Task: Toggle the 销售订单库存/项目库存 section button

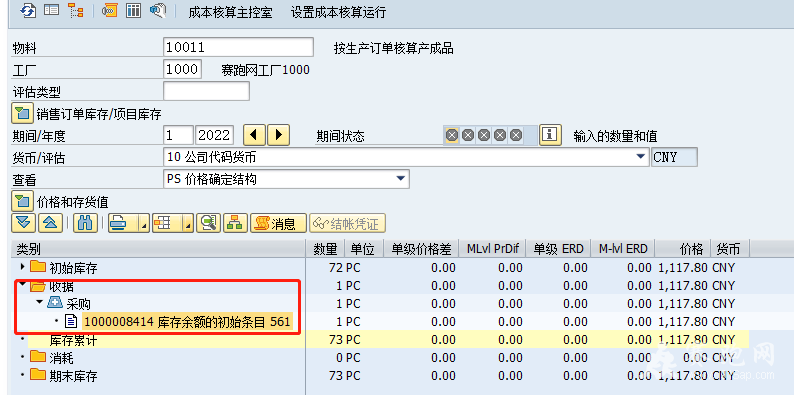Action: [x=22, y=113]
